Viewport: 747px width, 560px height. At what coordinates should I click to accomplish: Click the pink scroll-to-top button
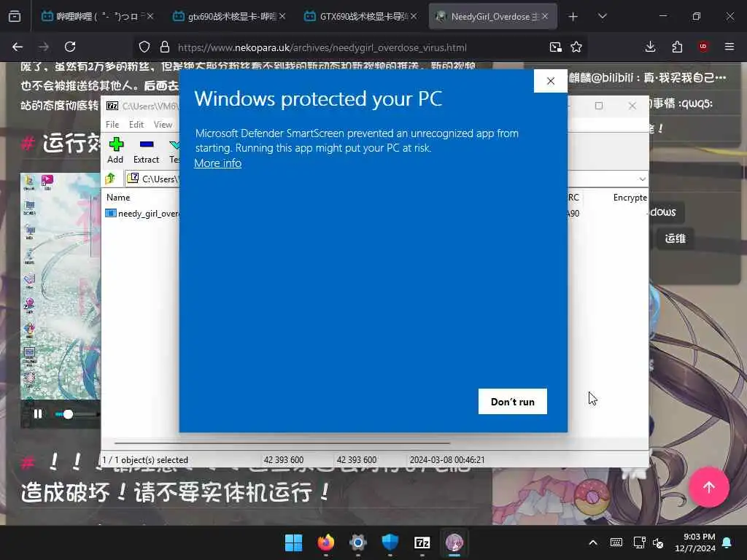pos(709,487)
